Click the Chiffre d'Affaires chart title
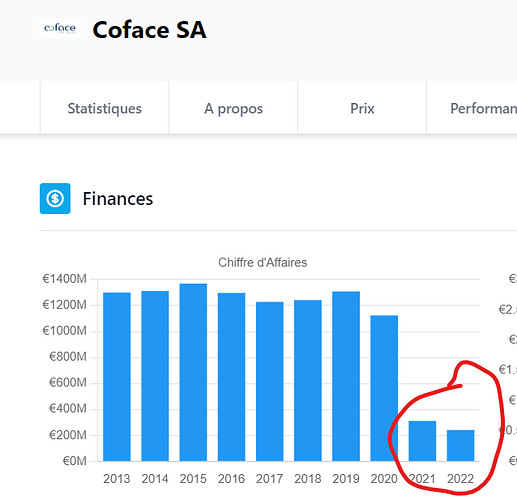517x500 pixels. point(263,263)
